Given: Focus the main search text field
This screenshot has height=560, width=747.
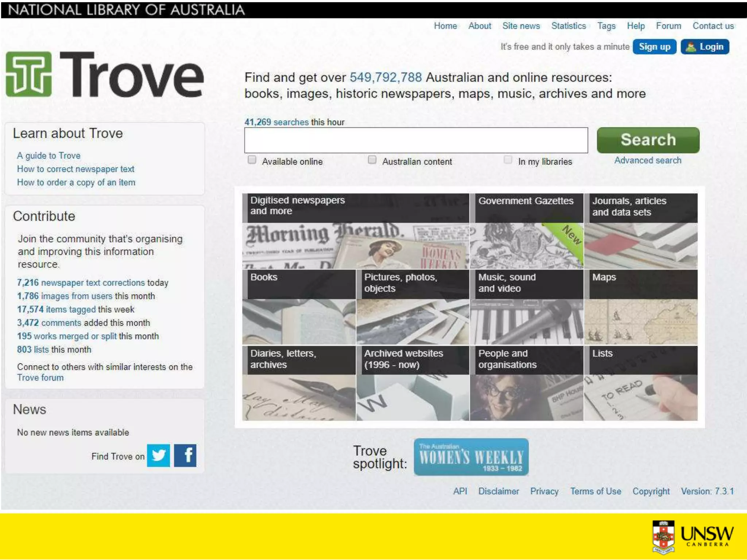Looking at the screenshot, I should point(416,140).
